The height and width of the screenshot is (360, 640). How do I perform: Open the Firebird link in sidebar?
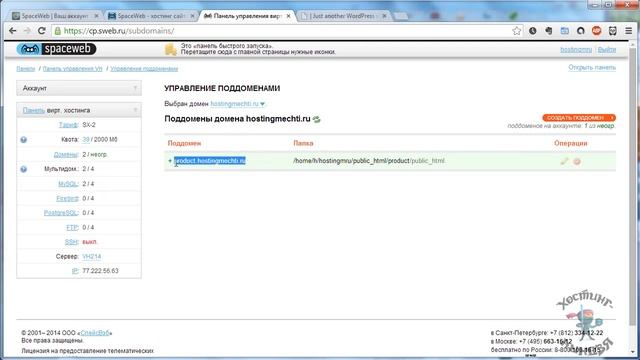tap(67, 198)
